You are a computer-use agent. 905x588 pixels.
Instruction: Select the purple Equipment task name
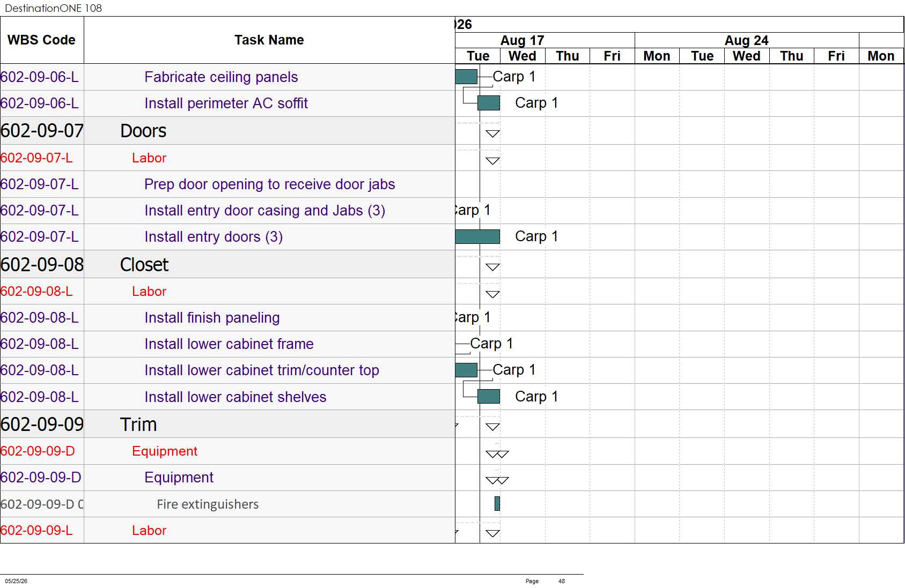click(x=179, y=478)
